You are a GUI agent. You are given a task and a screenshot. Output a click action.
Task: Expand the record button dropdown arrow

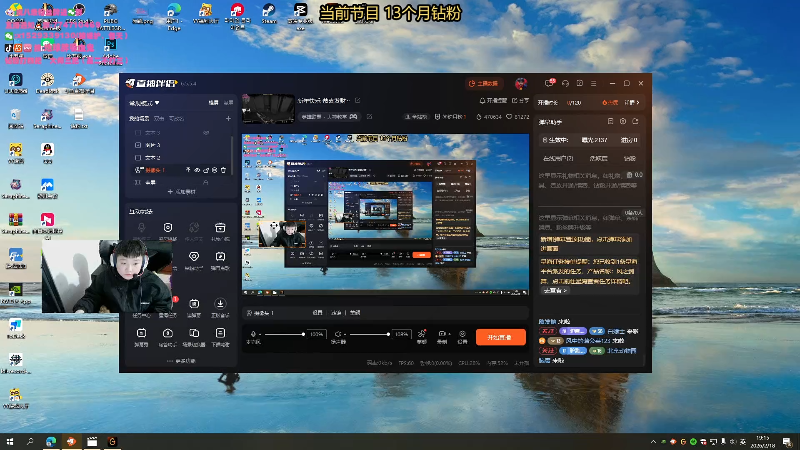tap(449, 334)
